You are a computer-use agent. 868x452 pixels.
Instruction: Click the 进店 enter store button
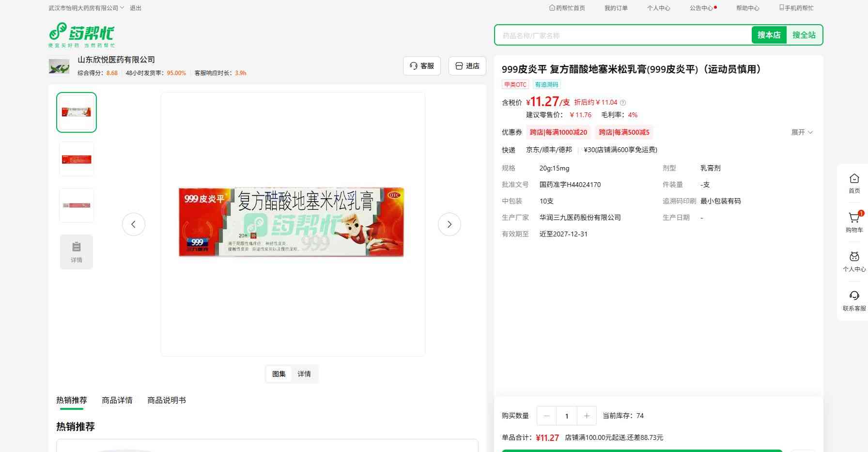[467, 66]
